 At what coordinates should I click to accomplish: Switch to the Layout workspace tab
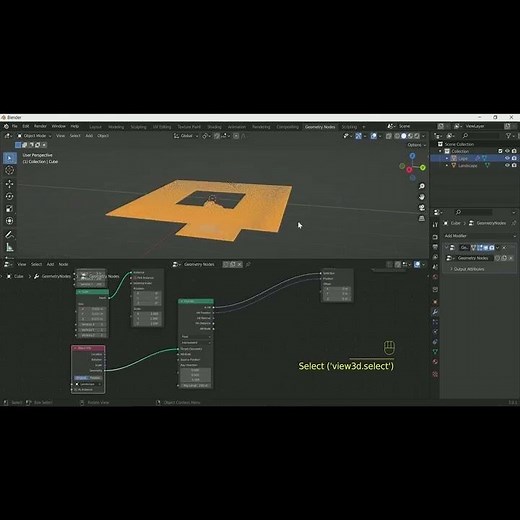pyautogui.click(x=95, y=127)
